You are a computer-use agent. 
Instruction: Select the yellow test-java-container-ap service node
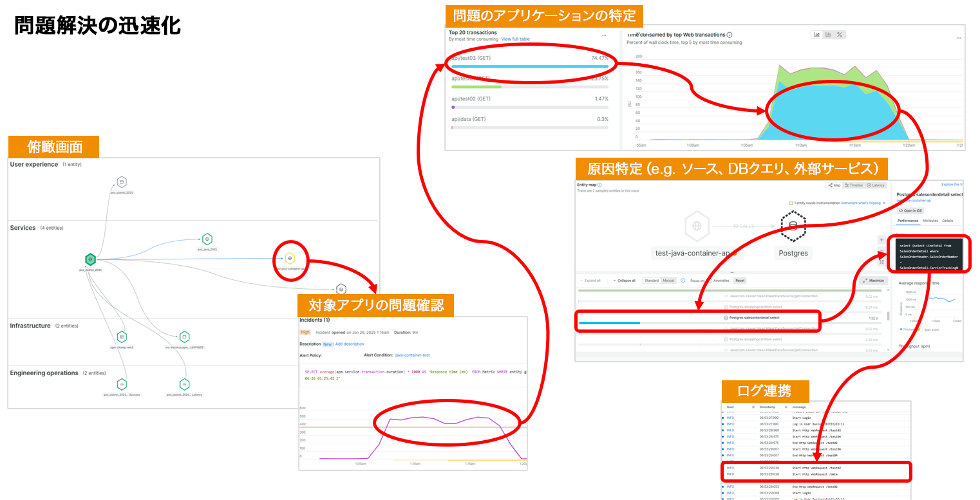click(x=290, y=258)
